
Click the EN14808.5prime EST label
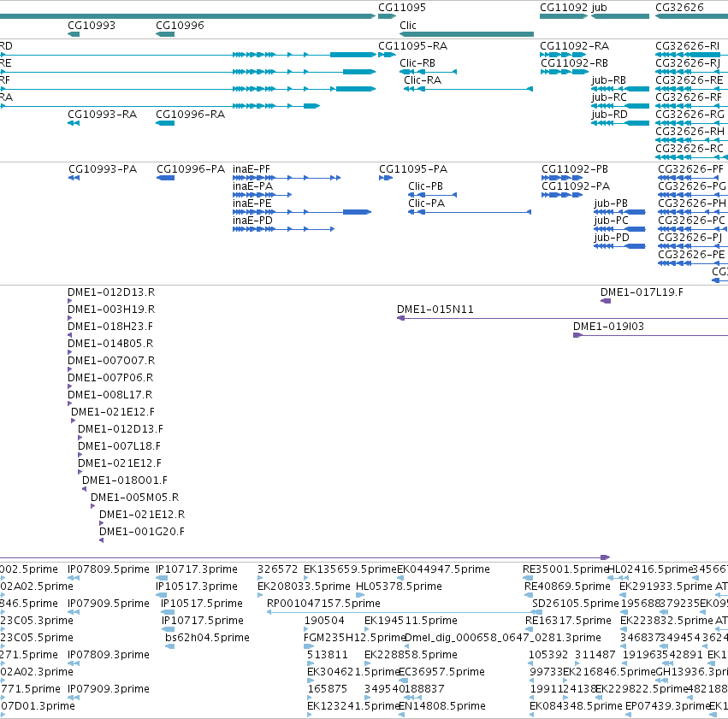point(442,706)
